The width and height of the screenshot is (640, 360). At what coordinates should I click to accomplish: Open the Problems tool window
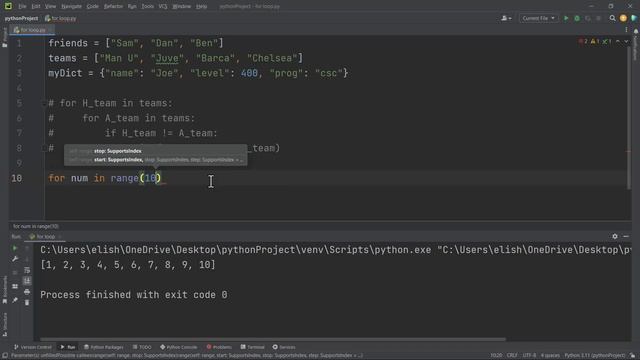tap(219, 347)
